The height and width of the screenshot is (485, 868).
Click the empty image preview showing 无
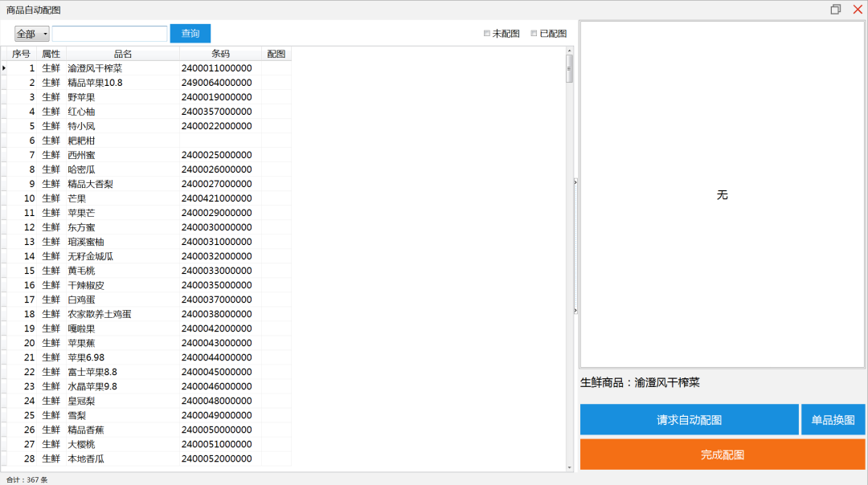click(x=722, y=195)
